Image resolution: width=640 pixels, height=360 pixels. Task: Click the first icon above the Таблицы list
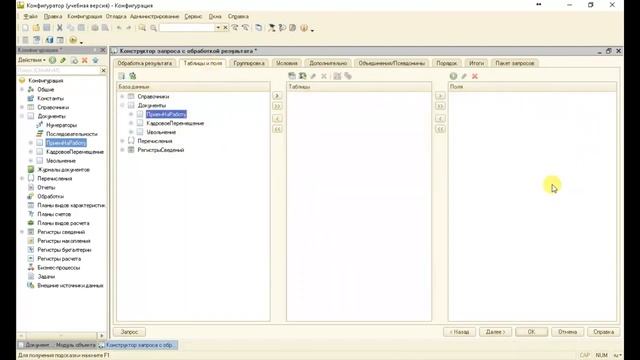click(x=292, y=76)
